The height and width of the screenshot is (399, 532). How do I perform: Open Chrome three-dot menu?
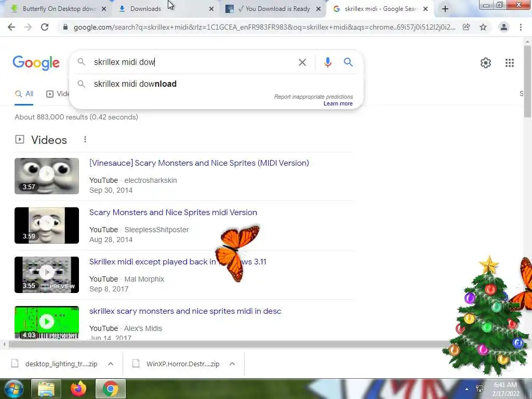[x=521, y=27]
